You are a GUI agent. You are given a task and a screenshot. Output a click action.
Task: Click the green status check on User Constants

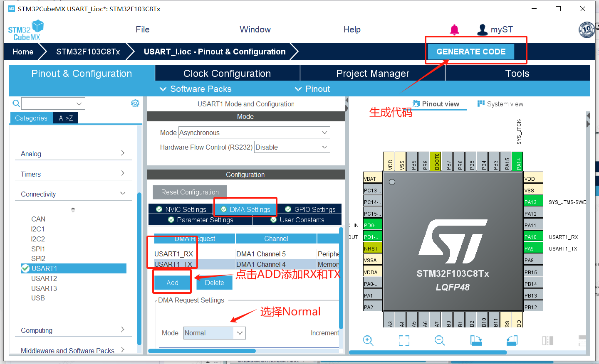coord(273,220)
